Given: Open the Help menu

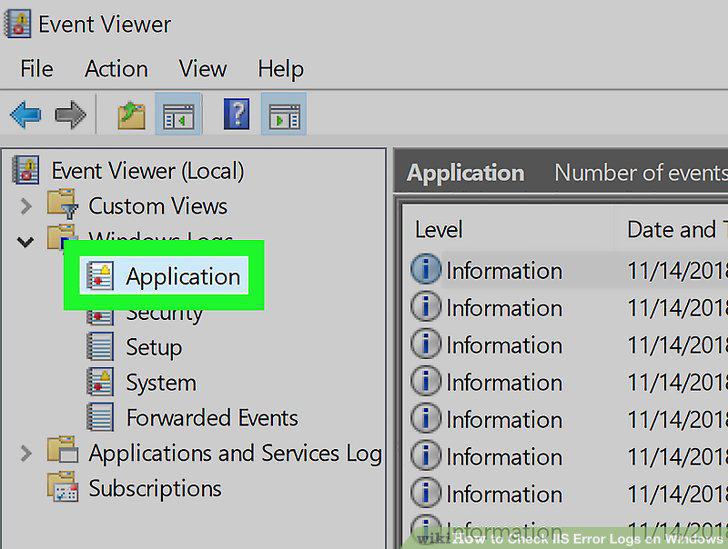Looking at the screenshot, I should pyautogui.click(x=280, y=69).
